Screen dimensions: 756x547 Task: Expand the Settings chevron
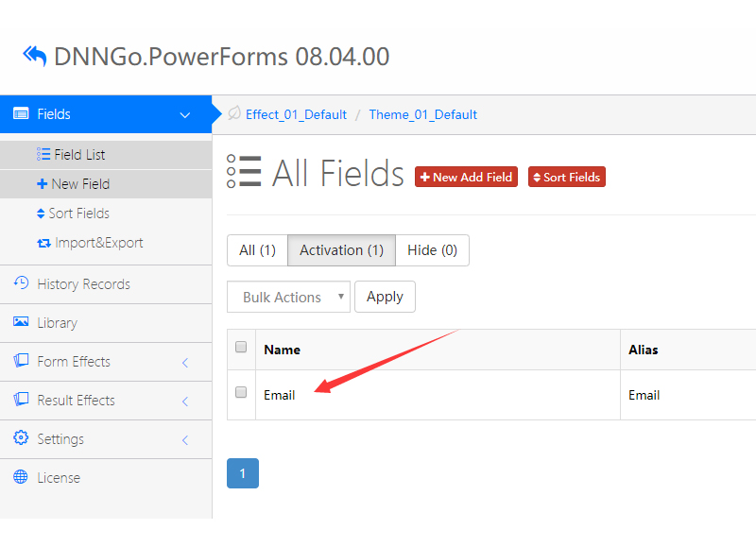tap(185, 440)
